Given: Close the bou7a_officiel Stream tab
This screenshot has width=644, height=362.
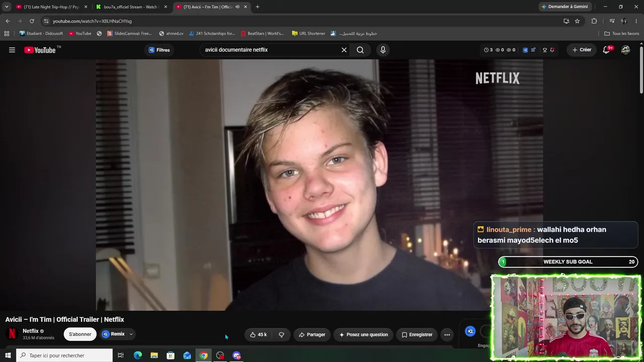Looking at the screenshot, I should point(166,7).
